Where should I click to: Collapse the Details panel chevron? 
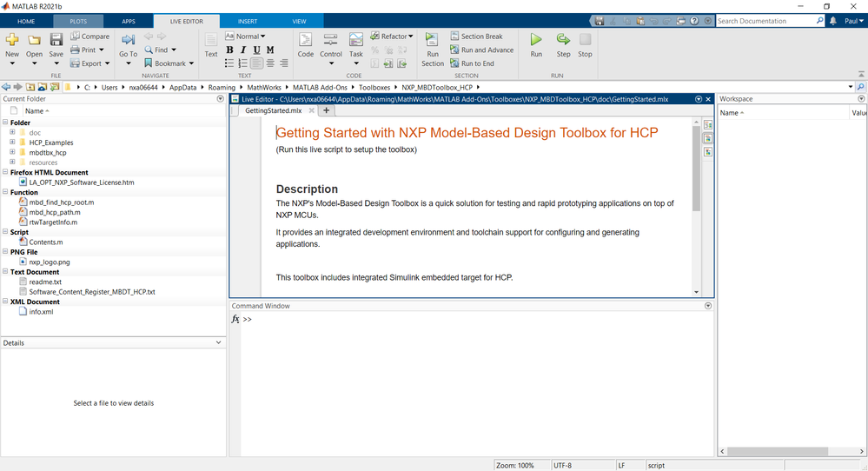click(x=218, y=342)
